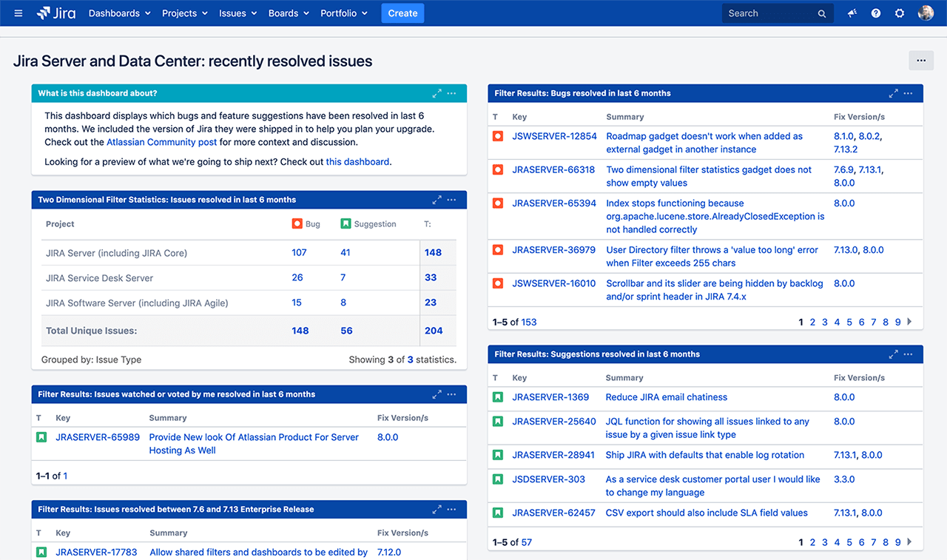
Task: Go to next page of suggestion results
Action: pos(909,542)
